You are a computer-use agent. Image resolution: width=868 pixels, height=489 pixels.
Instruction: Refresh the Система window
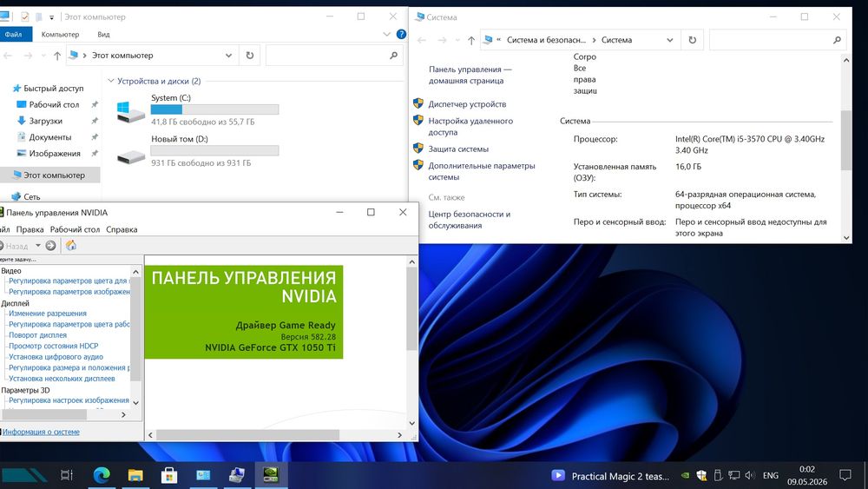692,40
